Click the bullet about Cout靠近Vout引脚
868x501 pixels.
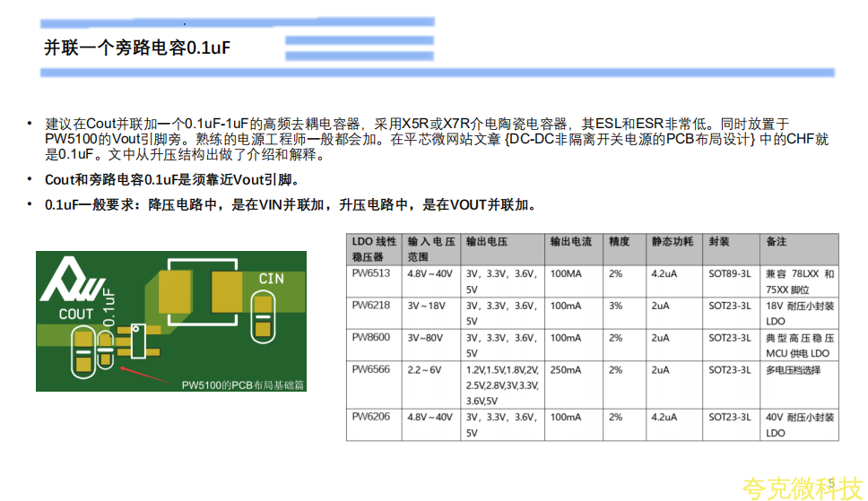pyautogui.click(x=171, y=180)
